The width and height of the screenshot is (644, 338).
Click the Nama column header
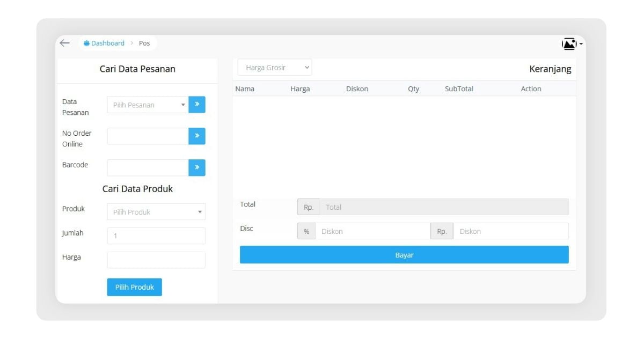245,89
